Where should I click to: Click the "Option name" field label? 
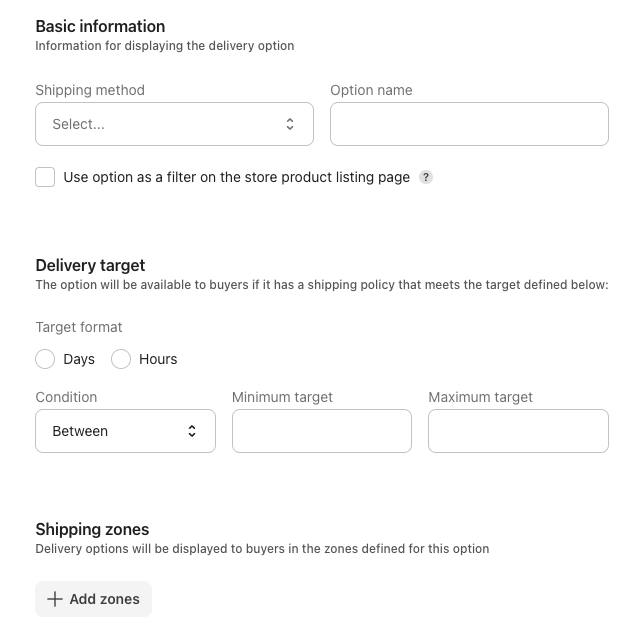(x=371, y=90)
